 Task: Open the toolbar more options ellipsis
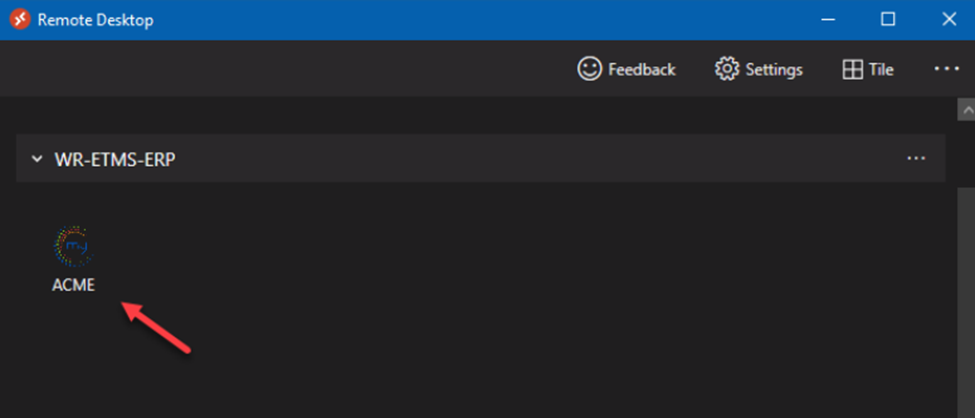[x=946, y=68]
